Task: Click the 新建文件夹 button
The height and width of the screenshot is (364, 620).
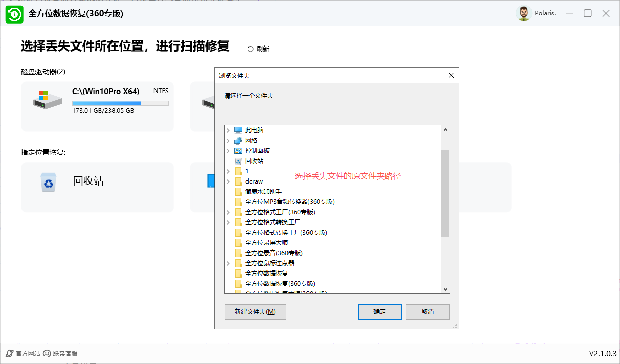Action: (x=255, y=312)
